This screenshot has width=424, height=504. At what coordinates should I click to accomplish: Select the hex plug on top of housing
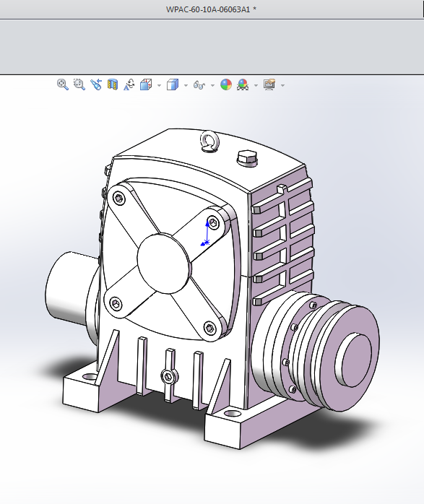[x=247, y=158]
